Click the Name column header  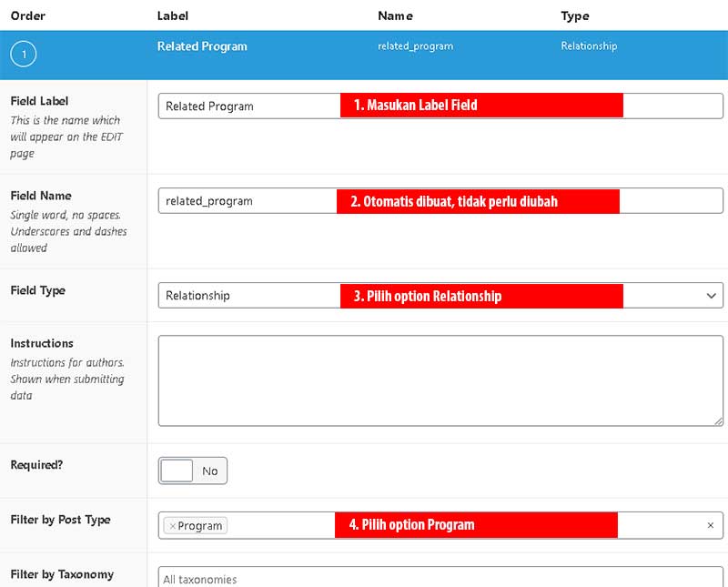tap(395, 15)
